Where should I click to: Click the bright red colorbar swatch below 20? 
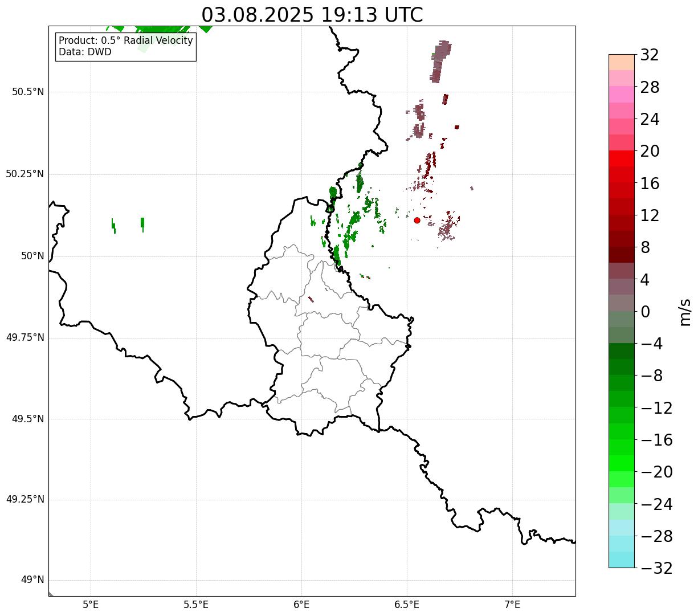622,159
